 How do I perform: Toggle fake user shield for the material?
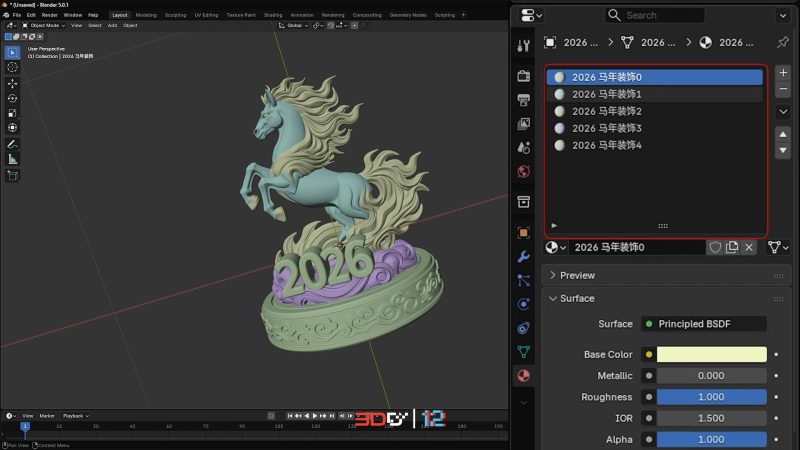714,247
